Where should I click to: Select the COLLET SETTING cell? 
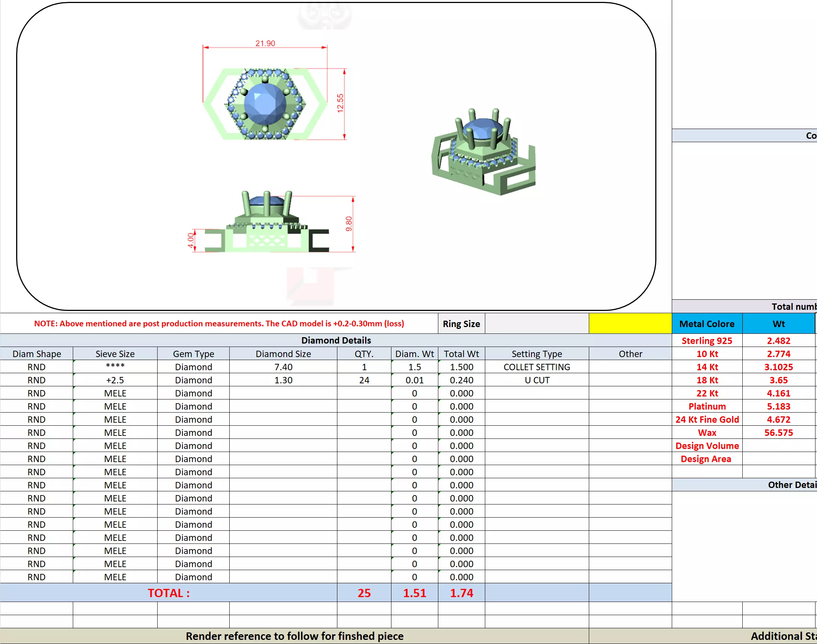click(x=536, y=367)
